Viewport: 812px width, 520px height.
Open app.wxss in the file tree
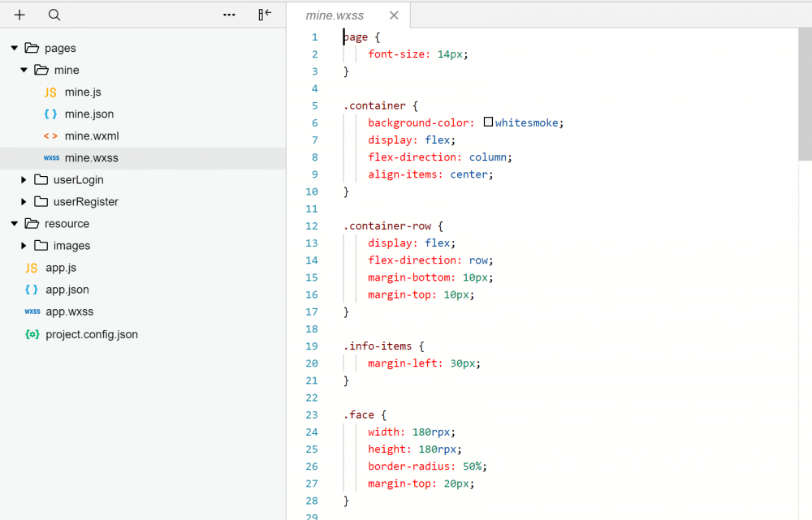tap(69, 312)
